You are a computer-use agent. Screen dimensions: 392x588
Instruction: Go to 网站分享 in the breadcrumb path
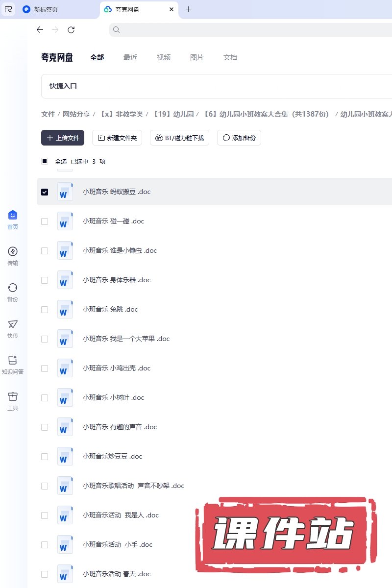point(76,114)
